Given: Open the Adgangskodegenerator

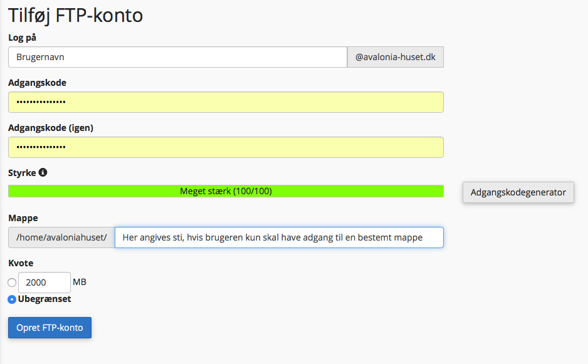Looking at the screenshot, I should pos(518,192).
